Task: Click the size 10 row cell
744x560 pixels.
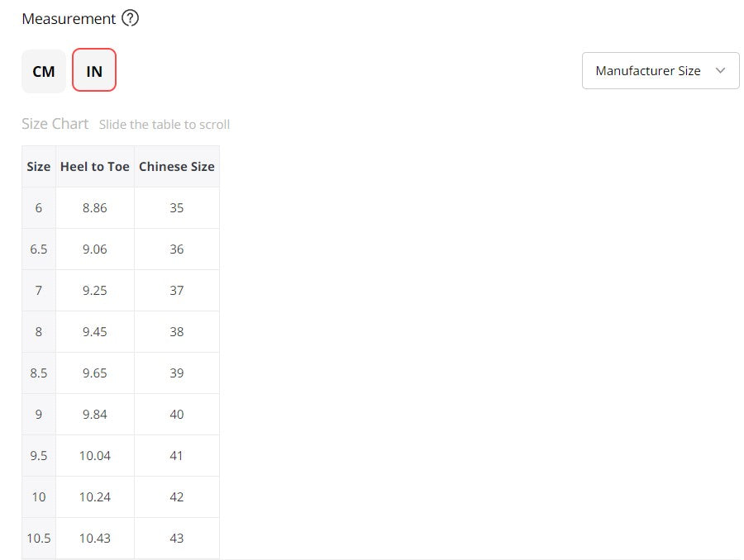Action: point(39,497)
